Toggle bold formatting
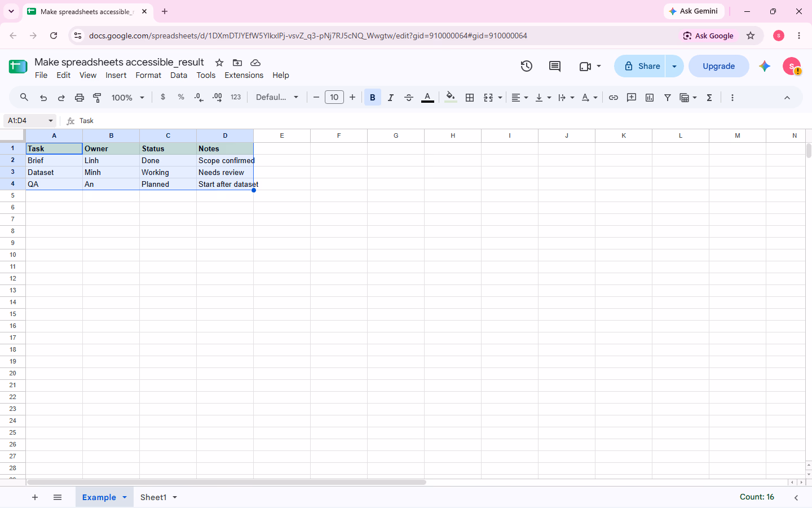Image resolution: width=812 pixels, height=508 pixels. point(373,98)
